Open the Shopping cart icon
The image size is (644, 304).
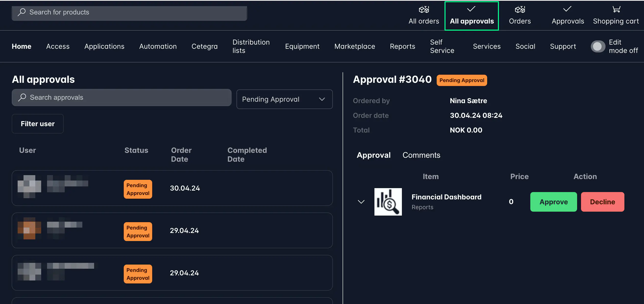point(616,10)
